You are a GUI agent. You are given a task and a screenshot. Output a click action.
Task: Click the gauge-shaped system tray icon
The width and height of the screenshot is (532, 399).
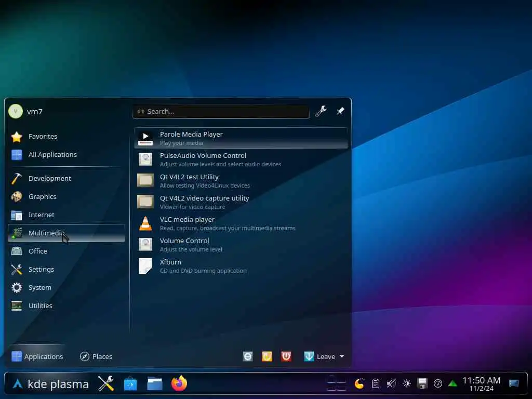click(437, 384)
